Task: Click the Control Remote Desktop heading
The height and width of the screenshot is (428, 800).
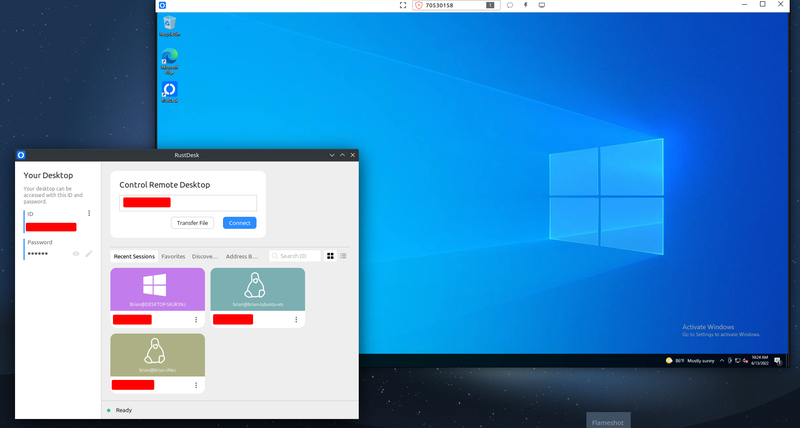Action: (165, 185)
